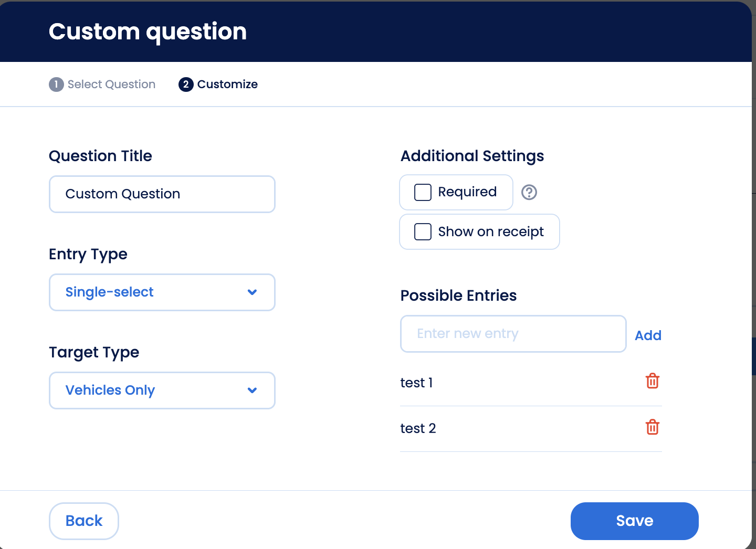Switch to the Customize step
The width and height of the screenshot is (756, 549).
point(227,85)
